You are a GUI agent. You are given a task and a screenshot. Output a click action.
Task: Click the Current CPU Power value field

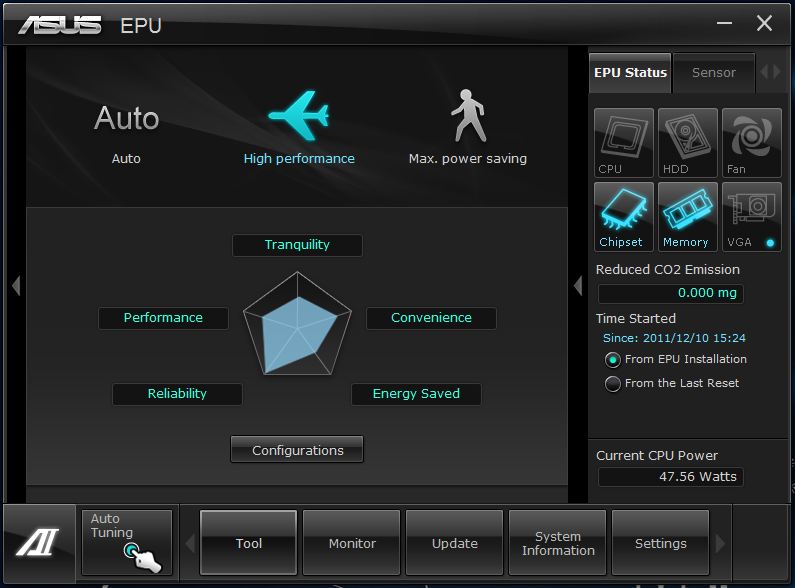(x=670, y=477)
